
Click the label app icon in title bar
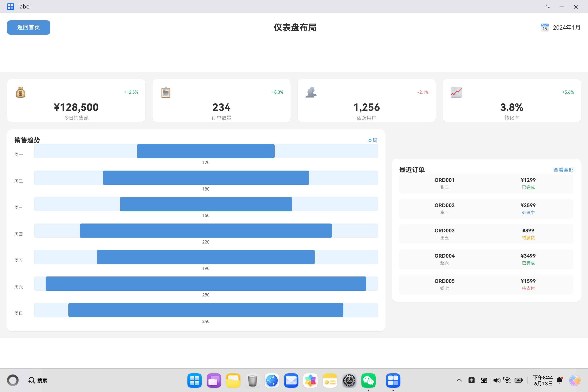click(11, 6)
